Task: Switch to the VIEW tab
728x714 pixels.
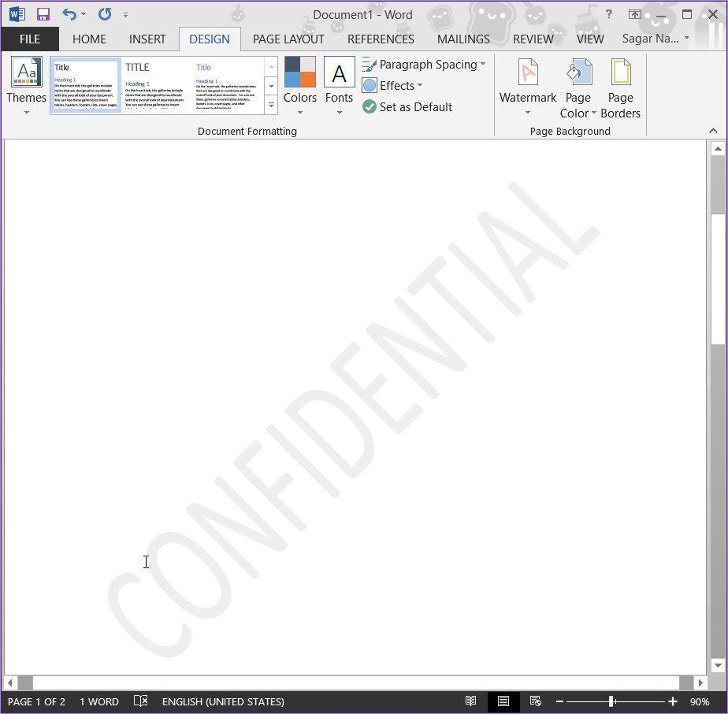Action: click(590, 39)
